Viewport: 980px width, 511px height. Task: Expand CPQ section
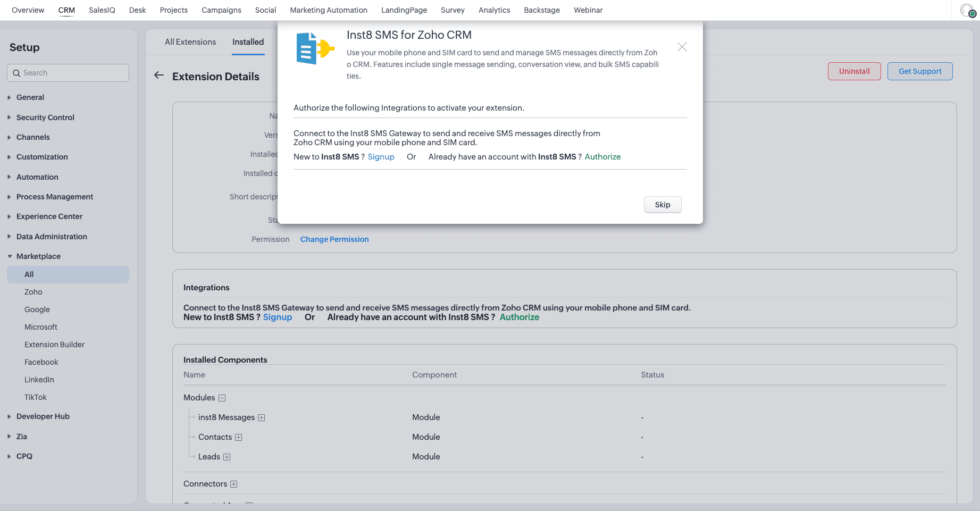tap(9, 456)
